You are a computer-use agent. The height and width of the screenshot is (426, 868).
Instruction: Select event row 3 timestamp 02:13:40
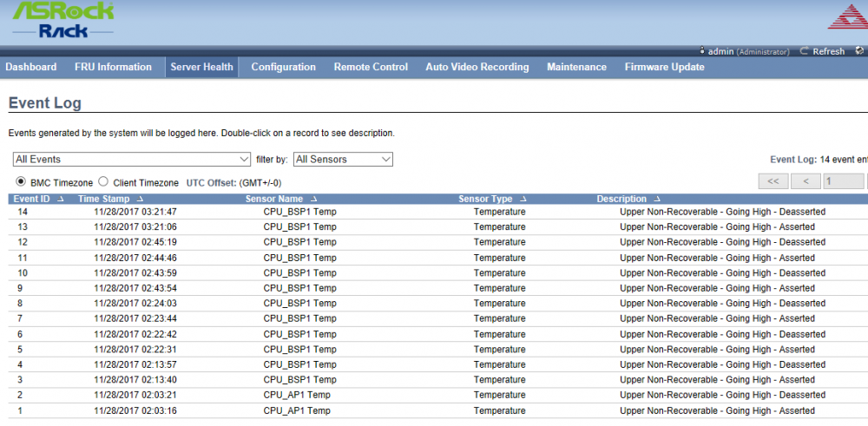pyautogui.click(x=135, y=379)
